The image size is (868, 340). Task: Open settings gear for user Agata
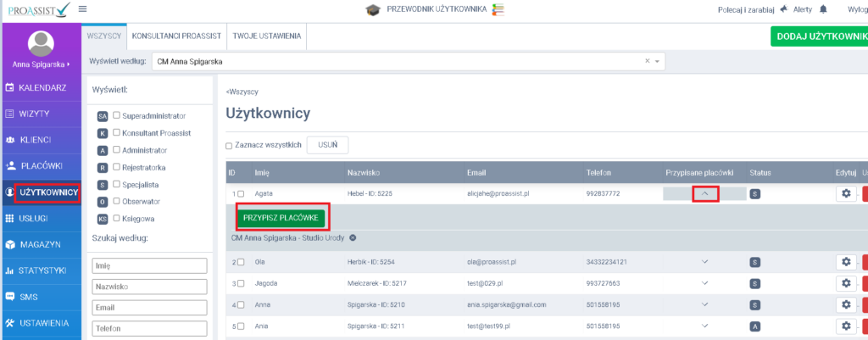(844, 194)
